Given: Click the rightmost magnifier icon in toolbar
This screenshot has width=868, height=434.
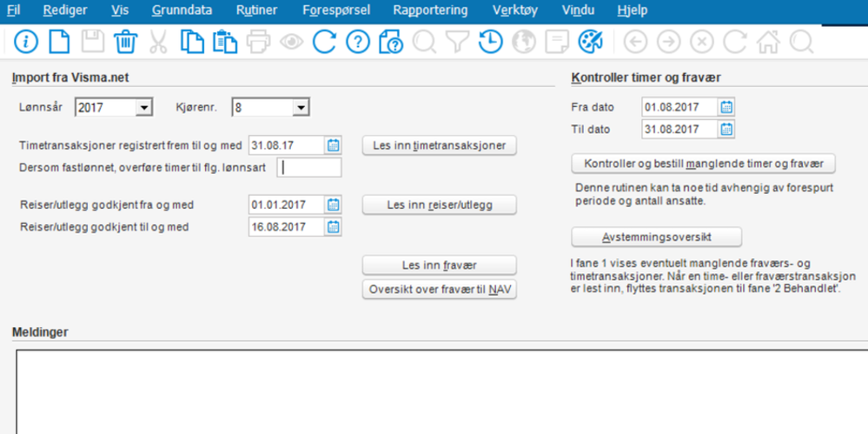Looking at the screenshot, I should [802, 42].
